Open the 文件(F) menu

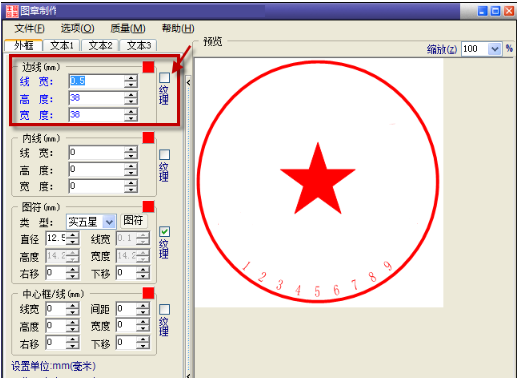tap(29, 29)
